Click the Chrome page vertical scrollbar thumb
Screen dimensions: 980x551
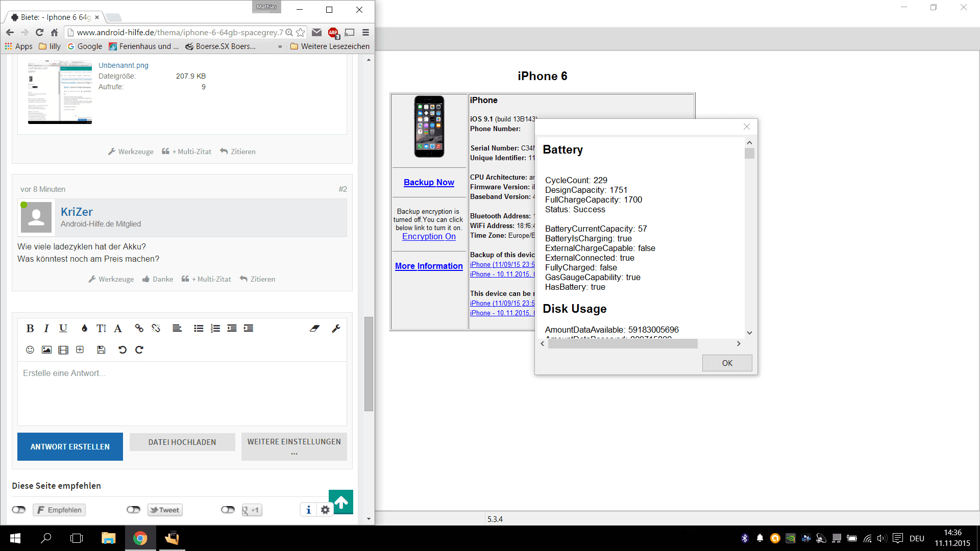[x=369, y=364]
